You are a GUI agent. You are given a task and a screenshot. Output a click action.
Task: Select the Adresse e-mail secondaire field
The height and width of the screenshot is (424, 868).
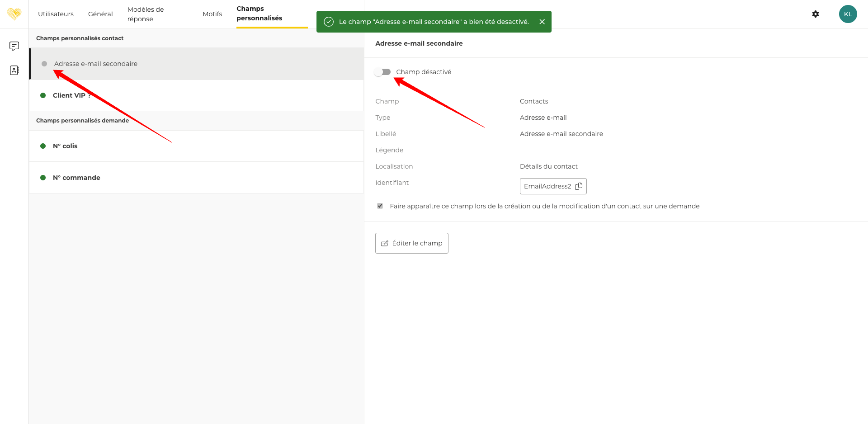click(x=96, y=64)
